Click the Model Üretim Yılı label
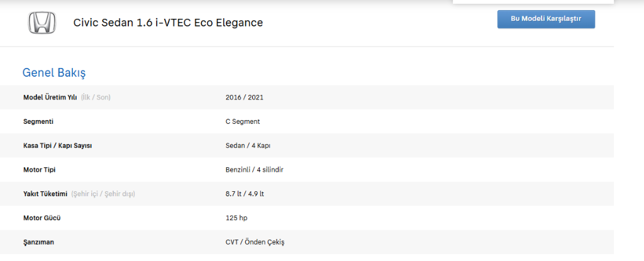Image resolution: width=644 pixels, height=261 pixels. pyautogui.click(x=50, y=97)
